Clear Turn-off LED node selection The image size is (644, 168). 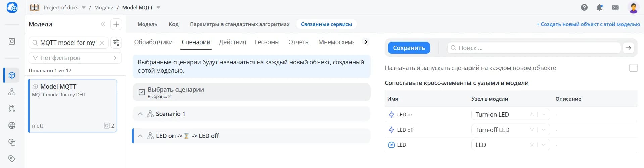click(532, 130)
